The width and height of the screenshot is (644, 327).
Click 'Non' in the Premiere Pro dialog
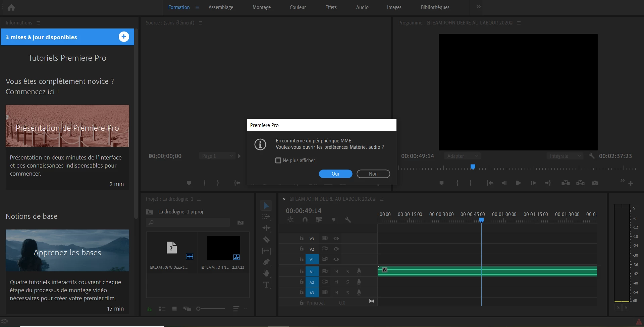(373, 174)
